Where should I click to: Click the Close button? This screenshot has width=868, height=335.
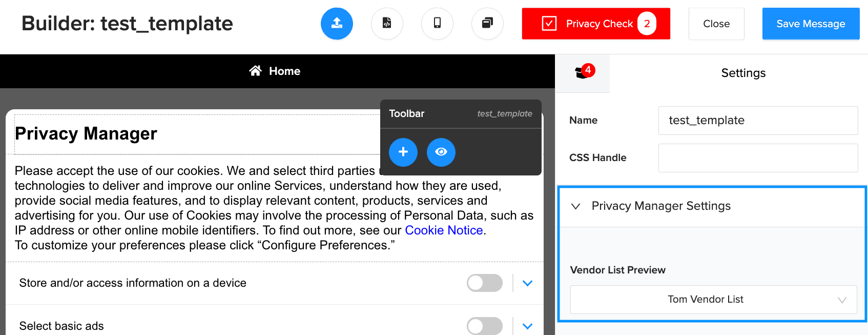(716, 24)
